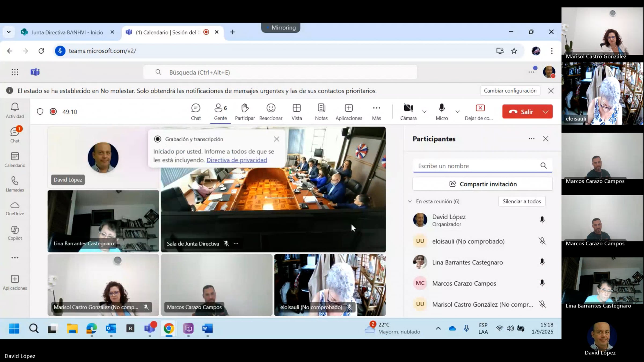
Task: Reload the Teams page
Action: tap(41, 51)
